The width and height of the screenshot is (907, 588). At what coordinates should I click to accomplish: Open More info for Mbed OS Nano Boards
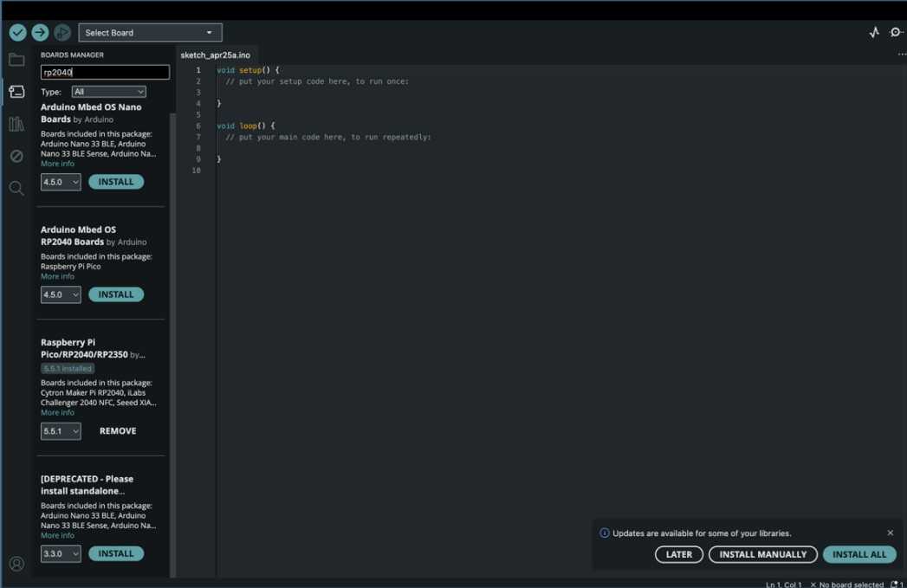coord(57,164)
